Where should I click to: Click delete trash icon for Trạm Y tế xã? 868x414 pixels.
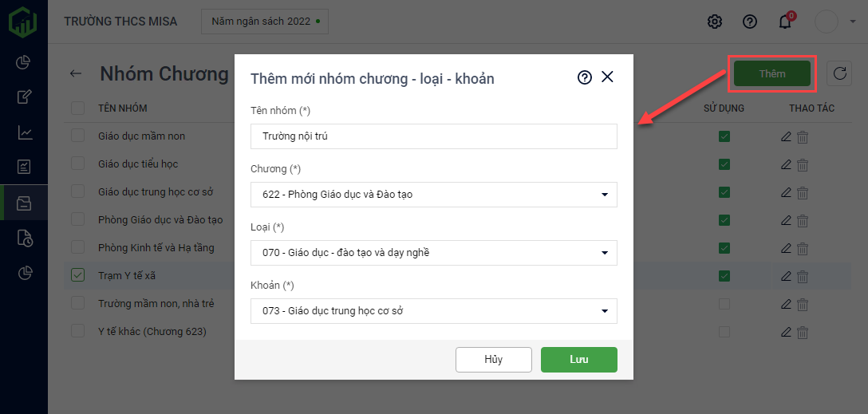803,276
